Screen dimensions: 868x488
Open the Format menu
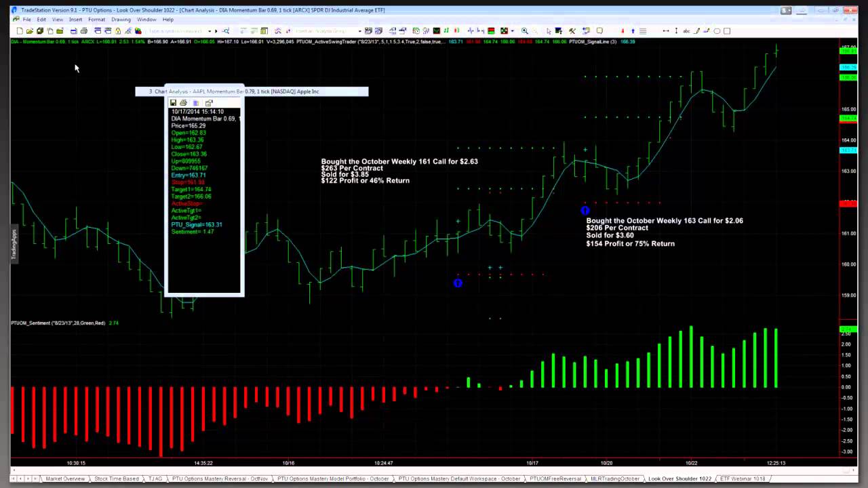pos(96,20)
